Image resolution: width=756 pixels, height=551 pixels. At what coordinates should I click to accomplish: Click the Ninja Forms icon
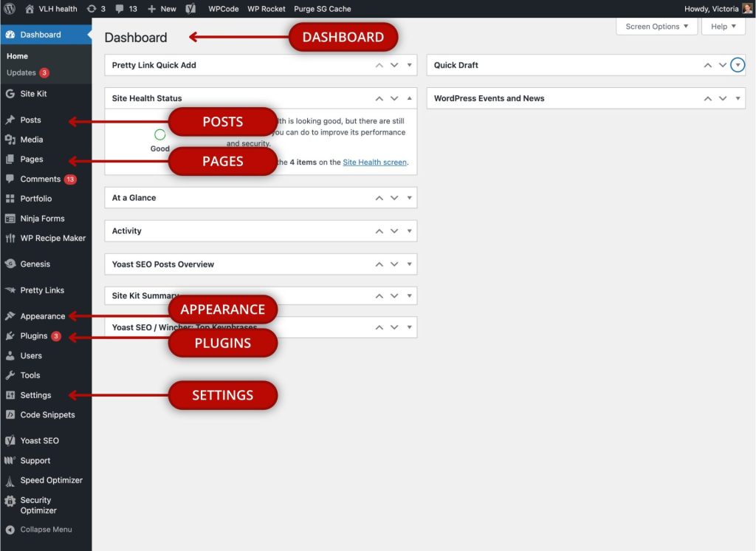10,219
